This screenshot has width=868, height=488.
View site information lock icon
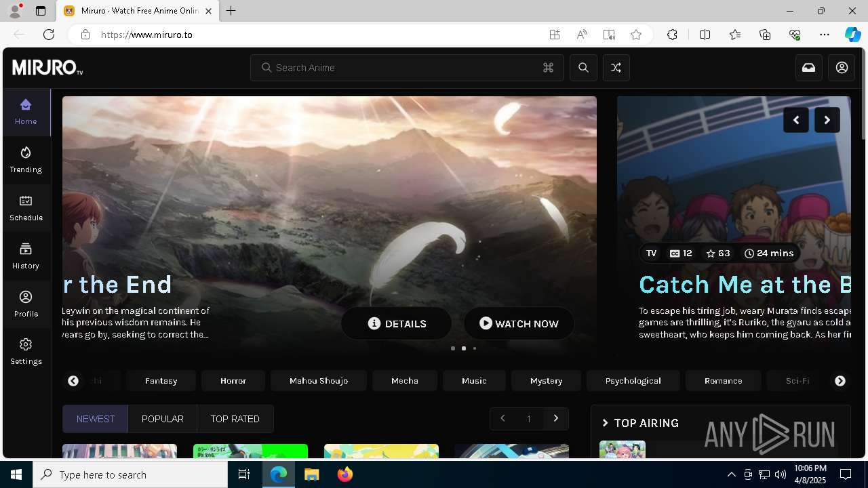pyautogui.click(x=85, y=35)
